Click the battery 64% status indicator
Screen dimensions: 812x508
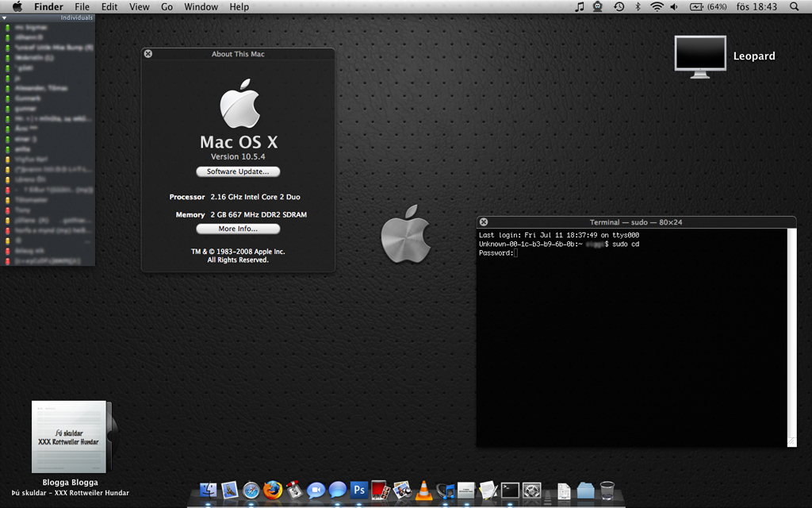click(x=708, y=6)
